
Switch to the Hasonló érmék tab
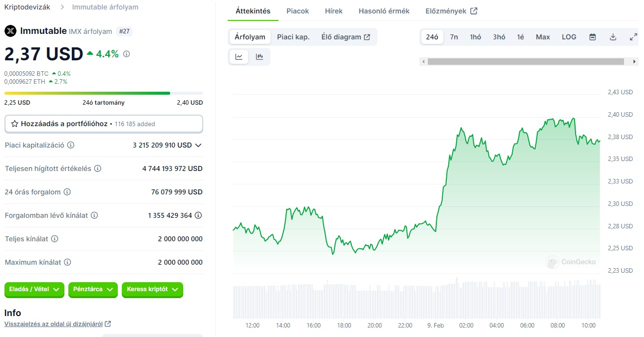(384, 11)
